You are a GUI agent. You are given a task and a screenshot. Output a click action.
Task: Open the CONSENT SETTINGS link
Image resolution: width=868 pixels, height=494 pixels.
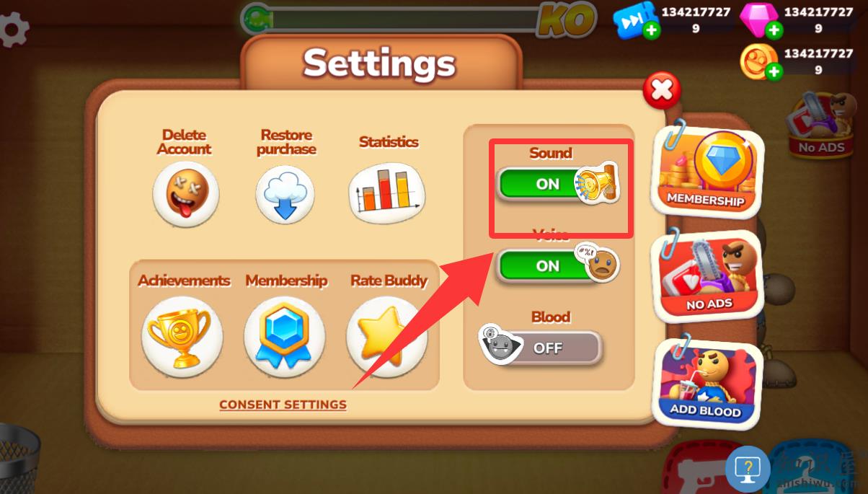[283, 405]
